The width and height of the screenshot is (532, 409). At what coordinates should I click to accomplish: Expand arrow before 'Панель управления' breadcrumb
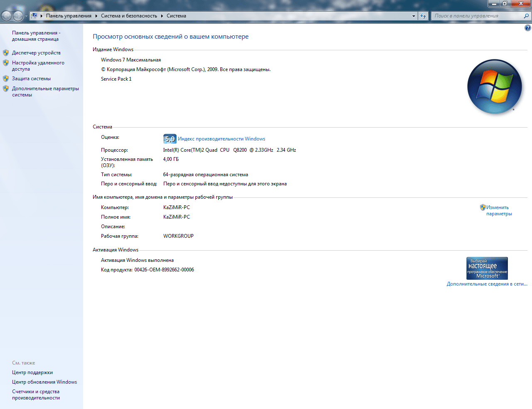click(x=42, y=16)
